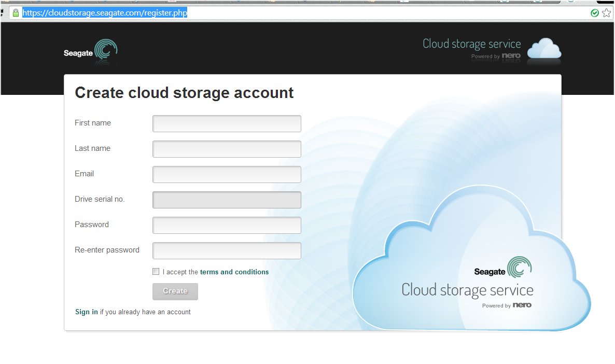Click the 'Re-enter password' label
Viewport: 615px width, 364px height.
pos(107,250)
